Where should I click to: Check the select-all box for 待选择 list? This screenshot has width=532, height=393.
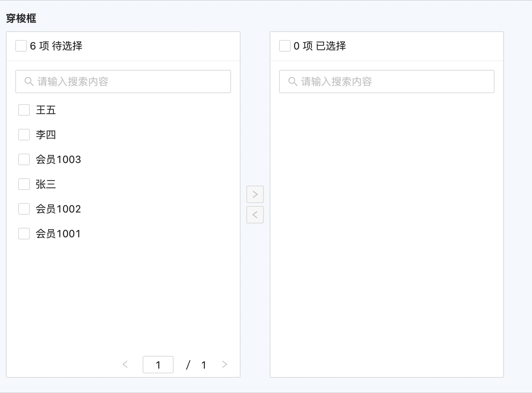coord(21,46)
